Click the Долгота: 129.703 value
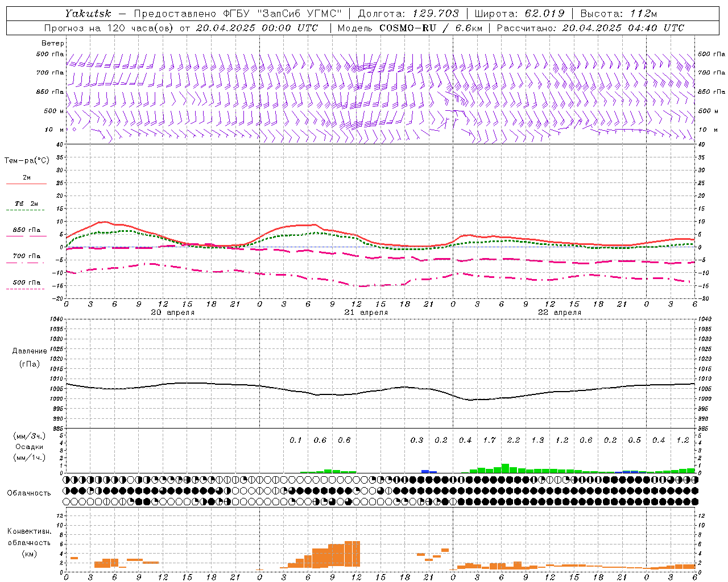728x582 pixels. pos(408,14)
